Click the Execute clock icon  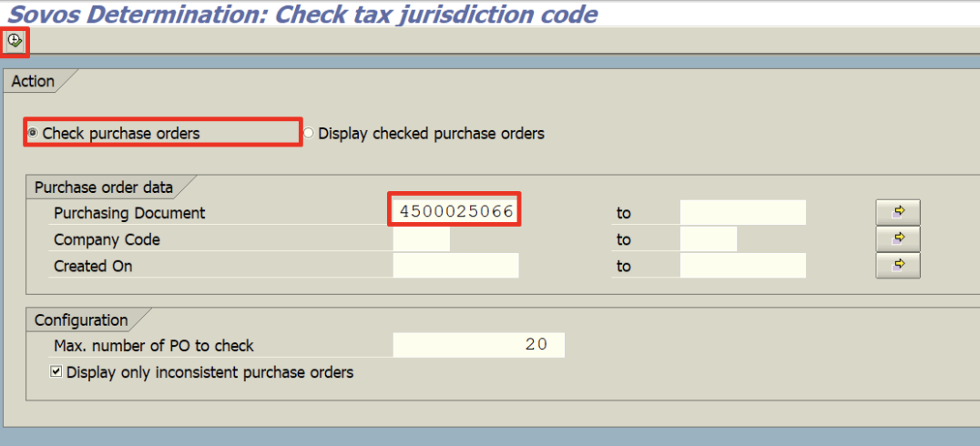tap(15, 41)
